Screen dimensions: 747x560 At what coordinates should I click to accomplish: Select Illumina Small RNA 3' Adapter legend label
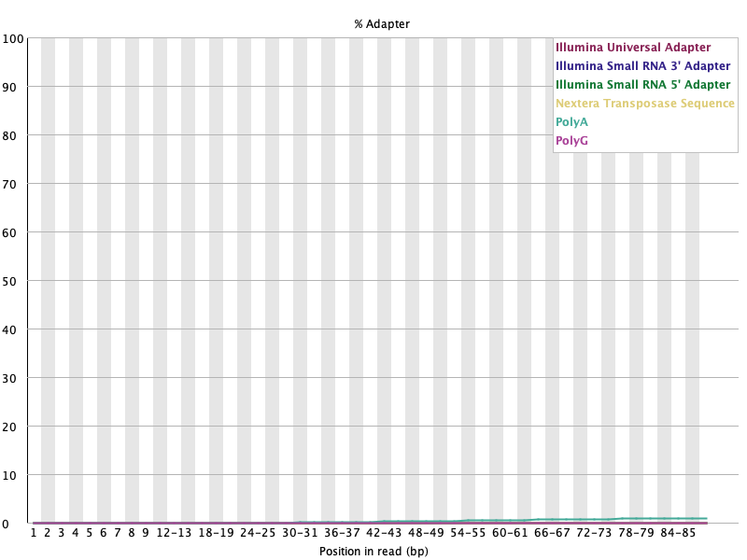tap(642, 66)
